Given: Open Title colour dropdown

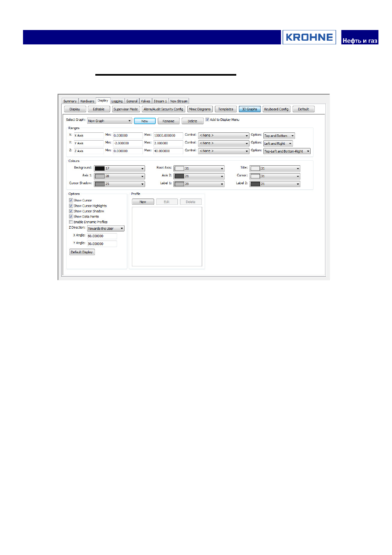Looking at the screenshot, I should tap(275, 169).
